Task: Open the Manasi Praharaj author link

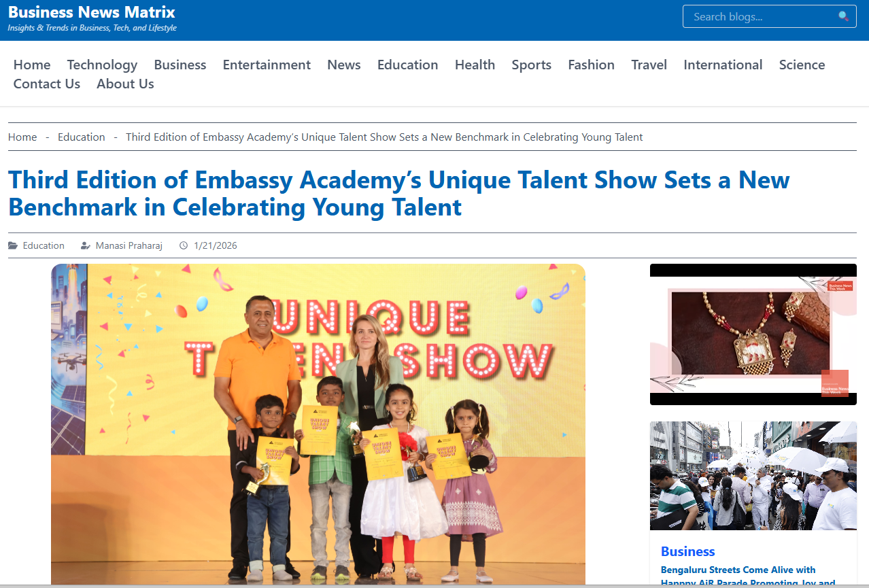Action: 129,245
